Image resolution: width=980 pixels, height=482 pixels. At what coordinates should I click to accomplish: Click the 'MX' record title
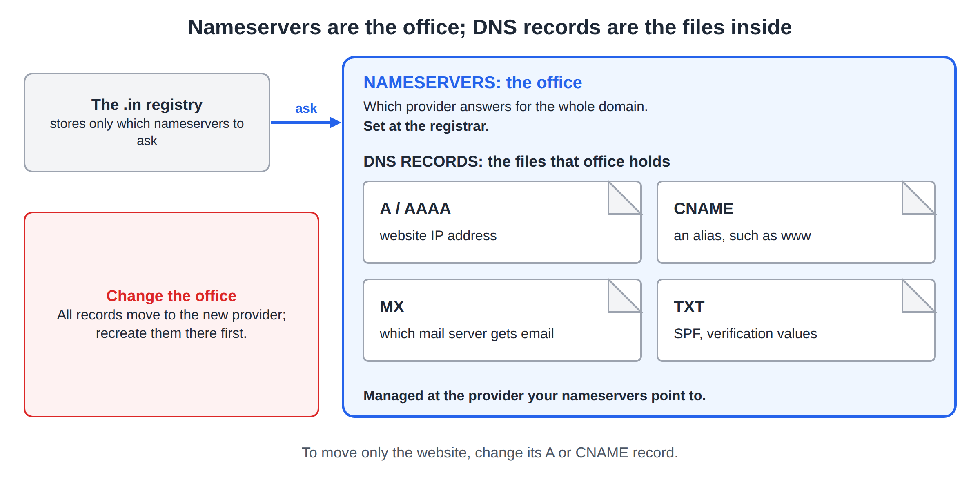pyautogui.click(x=392, y=307)
